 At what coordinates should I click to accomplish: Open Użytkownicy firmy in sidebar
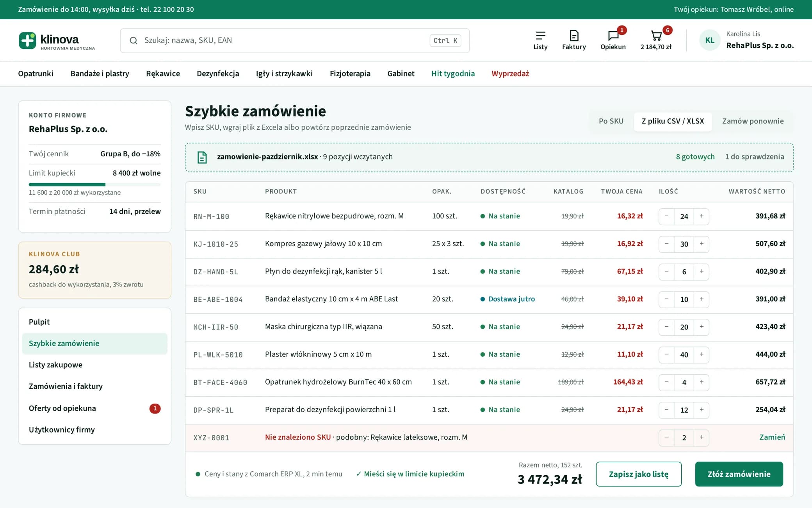click(94, 430)
